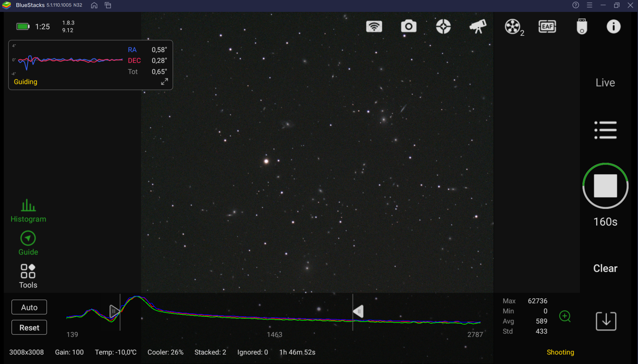Clear the live stack
This screenshot has width=638, height=364.
605,268
